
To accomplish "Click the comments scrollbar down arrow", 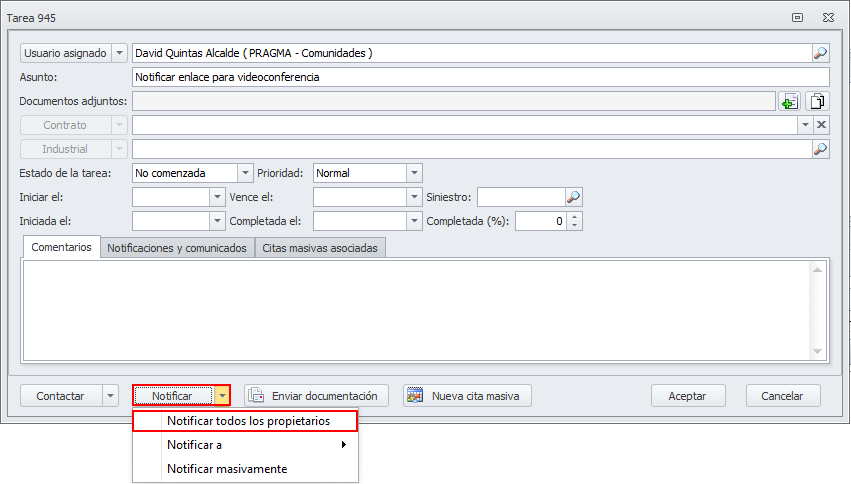I will tap(817, 352).
